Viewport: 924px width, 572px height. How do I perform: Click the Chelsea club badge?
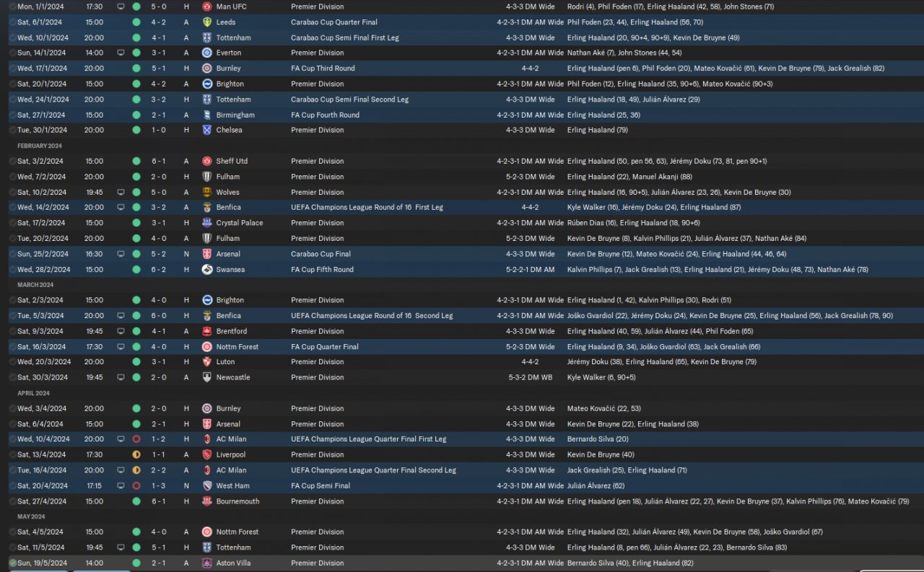(207, 130)
